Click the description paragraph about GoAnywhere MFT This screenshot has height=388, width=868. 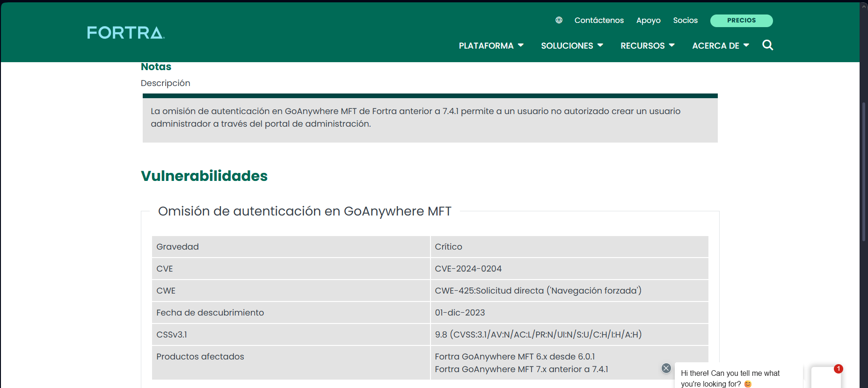(416, 117)
